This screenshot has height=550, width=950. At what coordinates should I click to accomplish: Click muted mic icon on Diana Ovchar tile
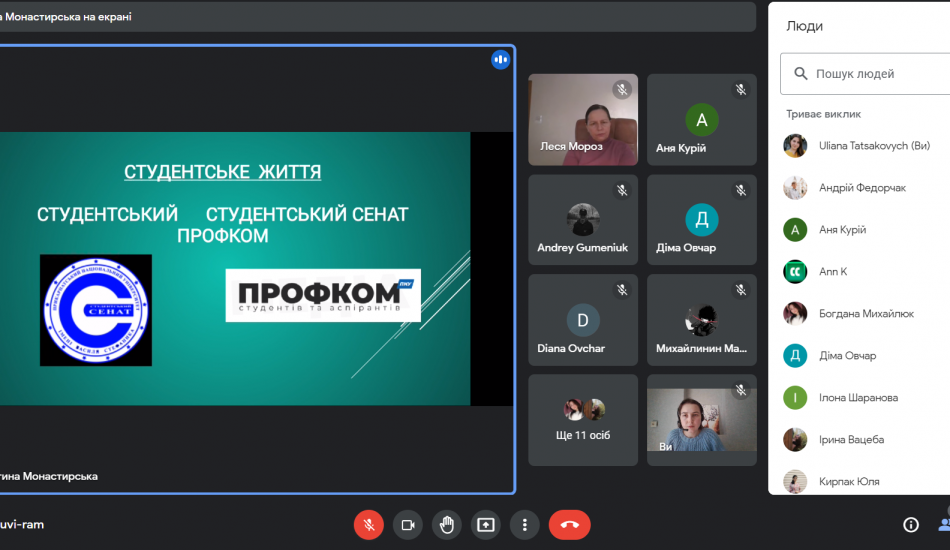click(622, 290)
